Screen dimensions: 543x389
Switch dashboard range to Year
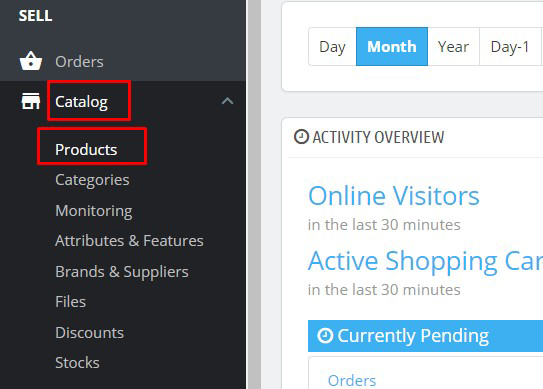[453, 46]
